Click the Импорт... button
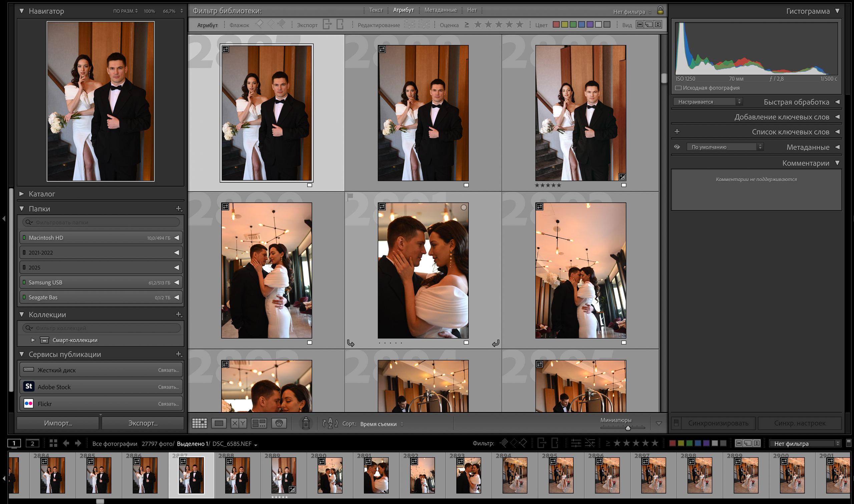854x504 pixels. [58, 423]
